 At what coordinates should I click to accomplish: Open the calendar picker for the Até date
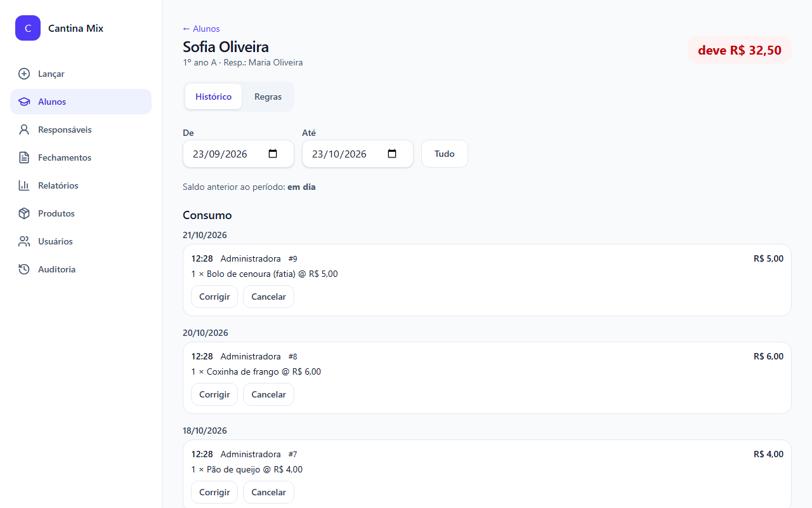[392, 154]
